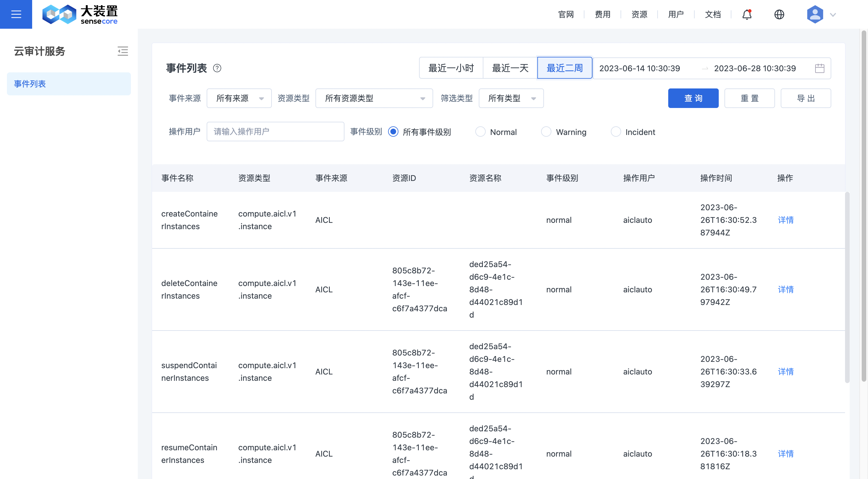Open the 资源类型 所有资源类型 dropdown

click(x=374, y=98)
